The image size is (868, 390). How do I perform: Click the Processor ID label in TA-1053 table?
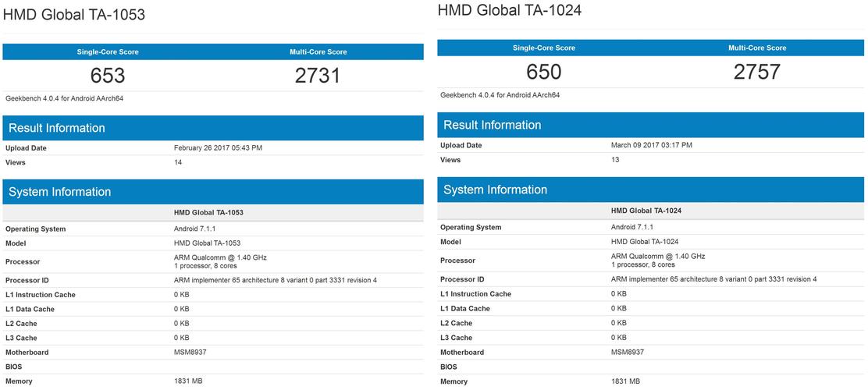click(x=27, y=281)
